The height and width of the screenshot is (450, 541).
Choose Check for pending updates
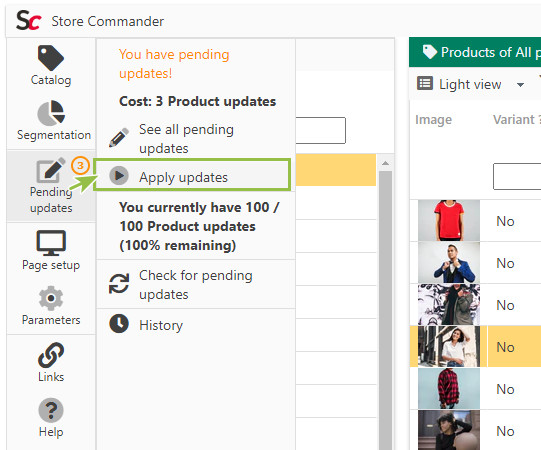(x=196, y=285)
